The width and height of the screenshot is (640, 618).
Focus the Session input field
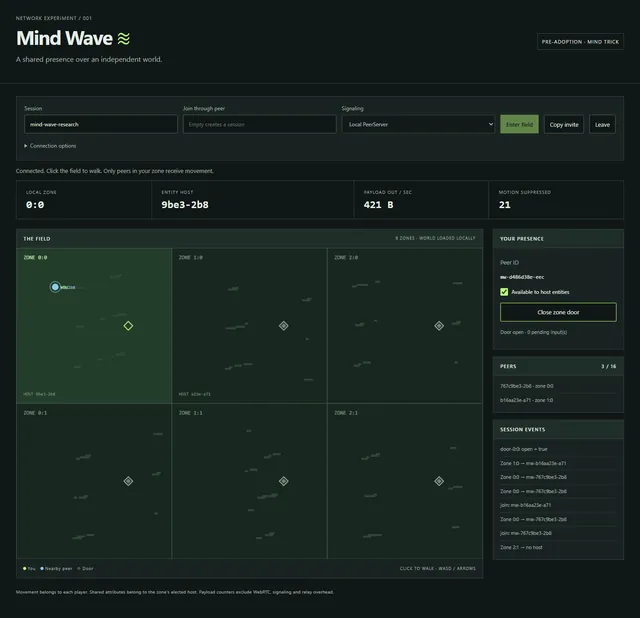(101, 124)
